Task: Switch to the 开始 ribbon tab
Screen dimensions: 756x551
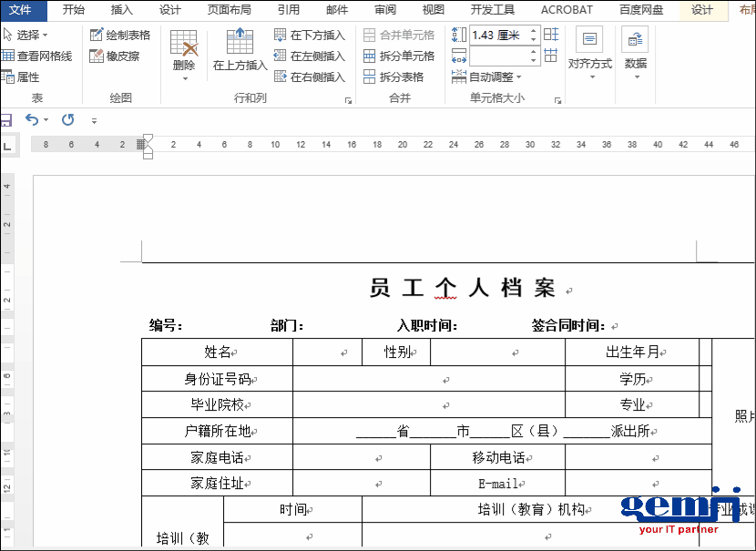Action: coord(73,10)
